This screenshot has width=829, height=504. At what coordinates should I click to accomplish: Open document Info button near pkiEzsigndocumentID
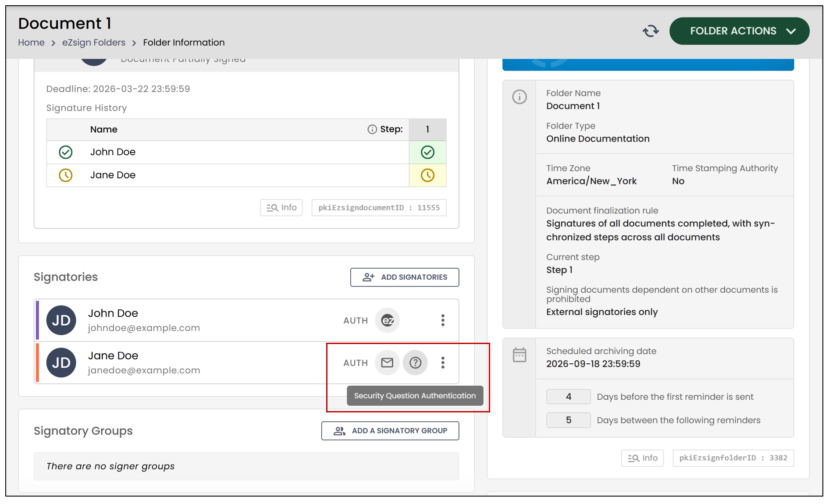tap(281, 207)
